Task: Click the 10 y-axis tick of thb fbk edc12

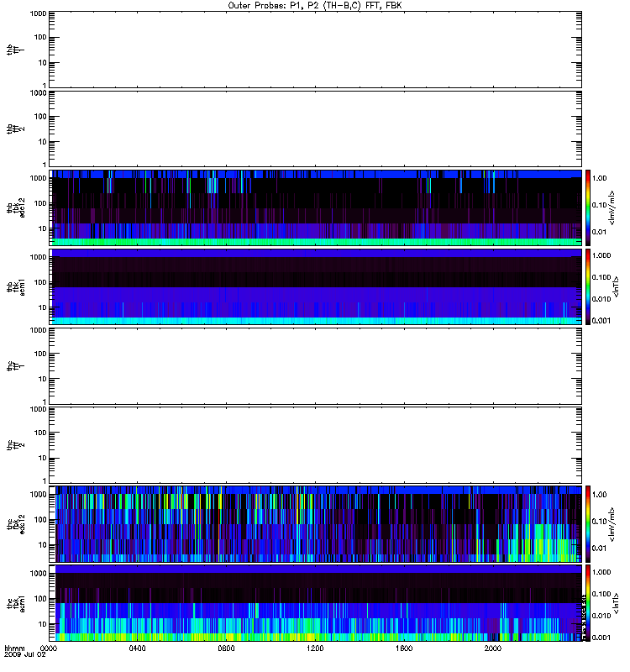Action: (x=43, y=228)
